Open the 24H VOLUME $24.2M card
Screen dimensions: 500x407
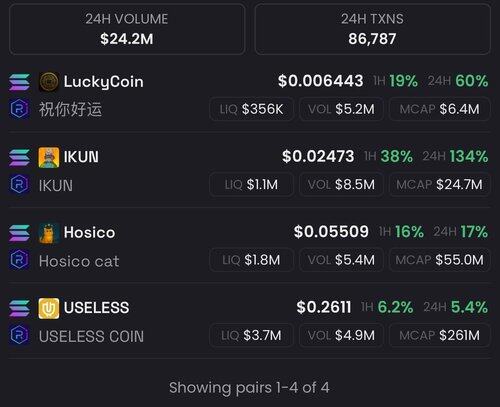[x=127, y=29]
